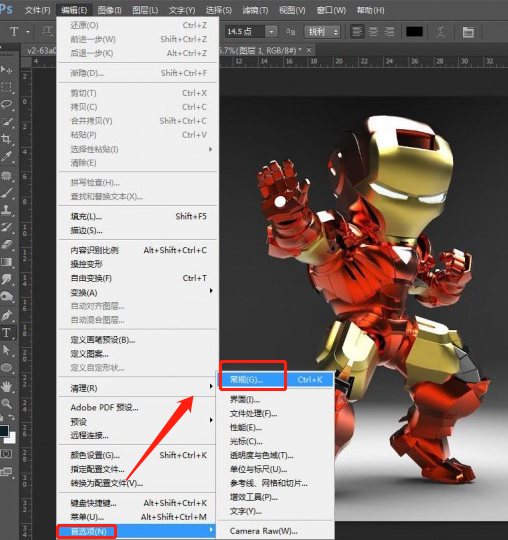Open 图层(L) menu
The width and height of the screenshot is (508, 540).
click(145, 10)
